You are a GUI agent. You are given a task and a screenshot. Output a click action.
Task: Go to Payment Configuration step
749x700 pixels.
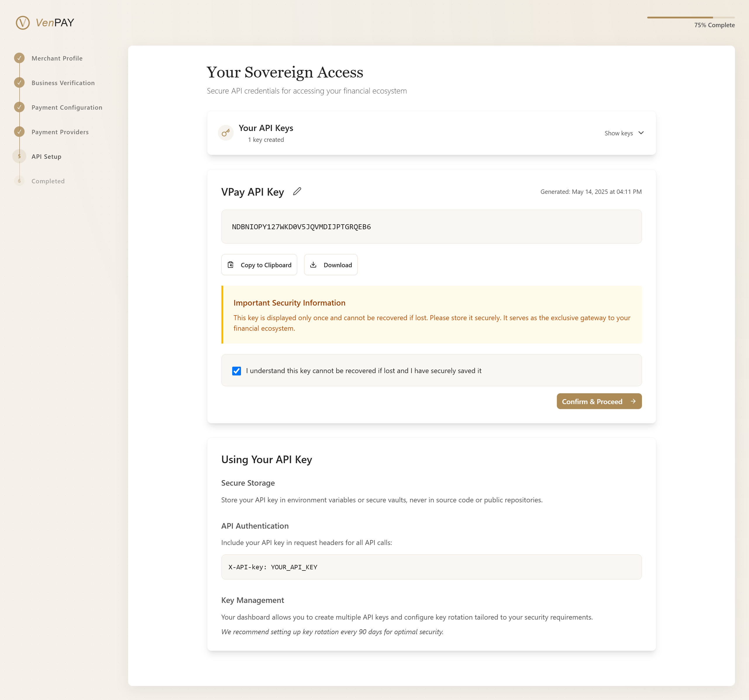[x=67, y=107]
